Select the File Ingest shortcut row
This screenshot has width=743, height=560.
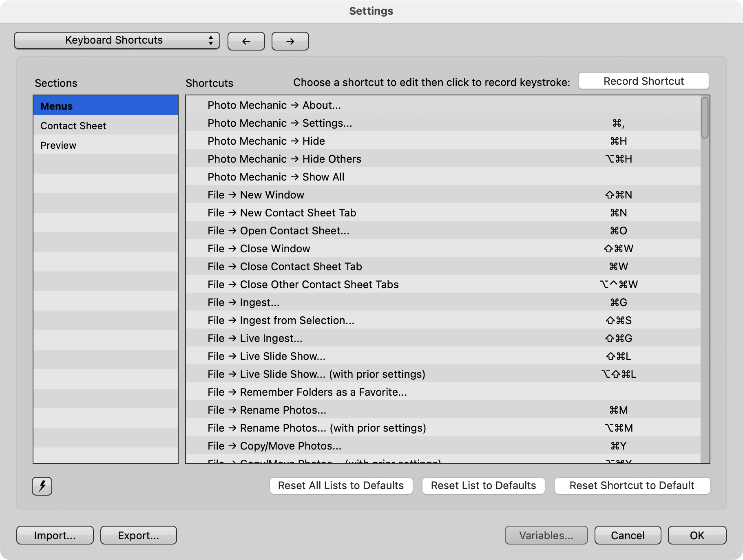coord(367,302)
